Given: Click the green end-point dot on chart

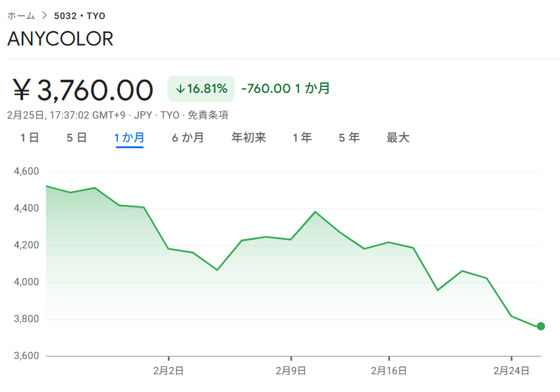Looking at the screenshot, I should point(541,326).
